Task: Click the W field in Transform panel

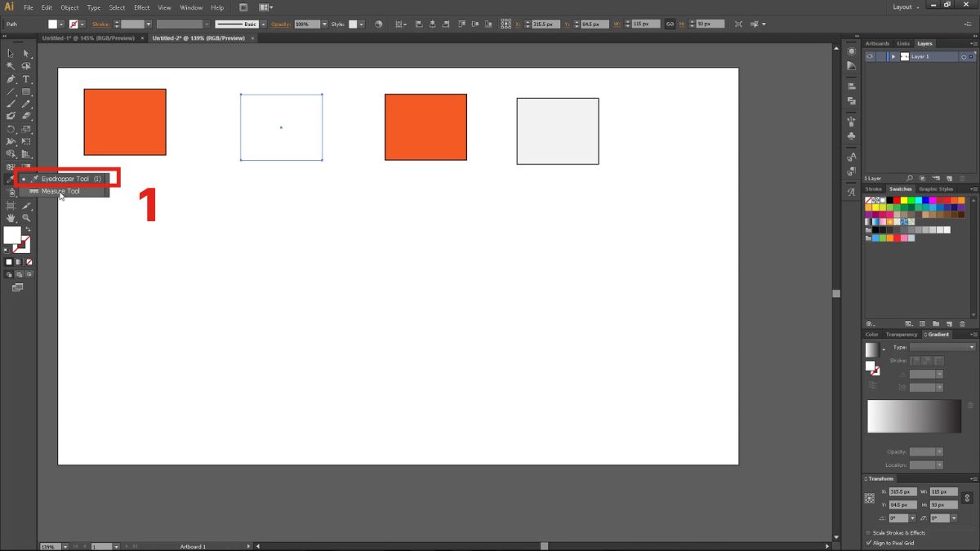Action: [x=943, y=492]
